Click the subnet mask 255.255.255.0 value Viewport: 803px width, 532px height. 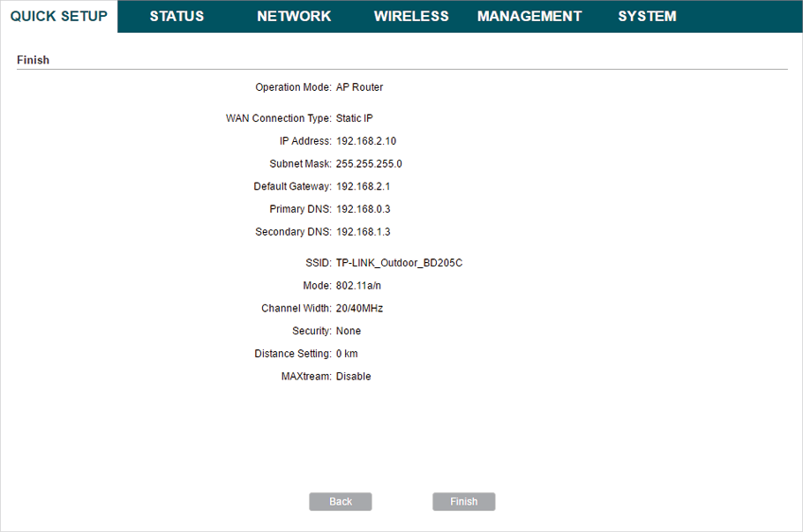[369, 164]
